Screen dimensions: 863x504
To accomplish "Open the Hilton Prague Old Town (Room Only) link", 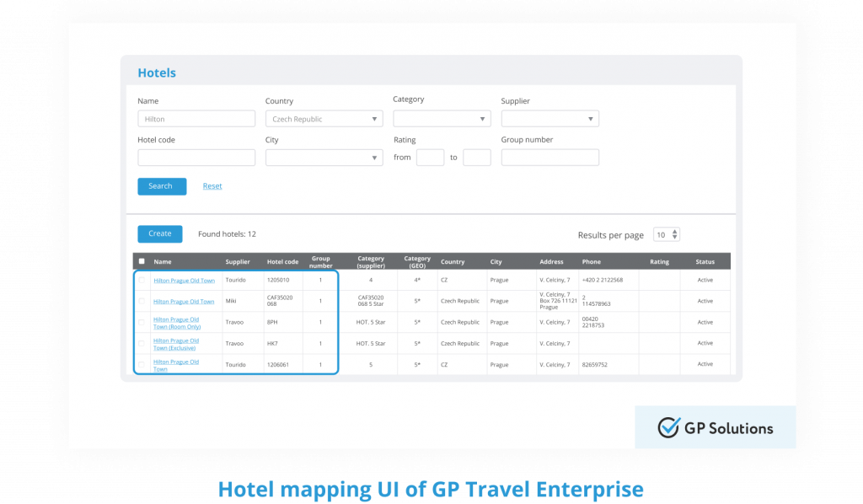I will click(x=176, y=322).
